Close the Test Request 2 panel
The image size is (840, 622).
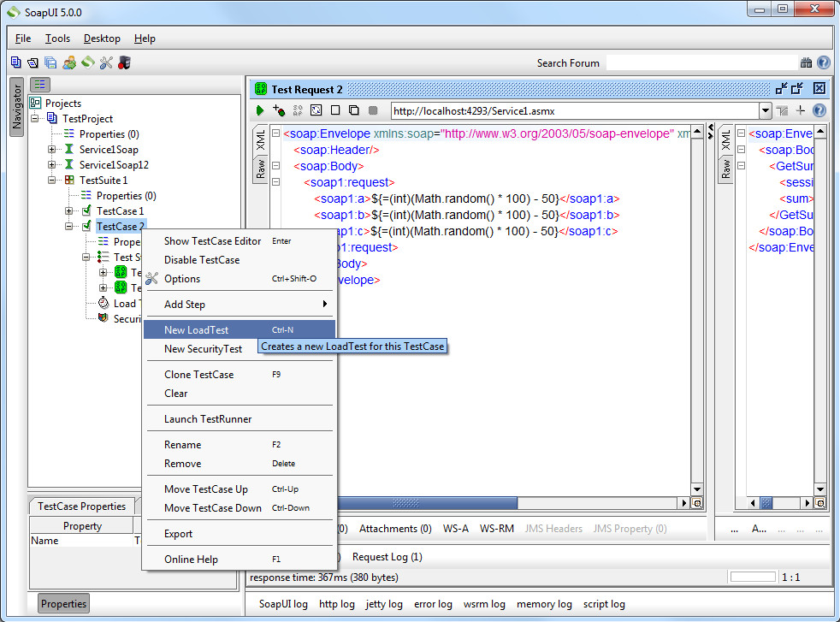click(x=819, y=88)
